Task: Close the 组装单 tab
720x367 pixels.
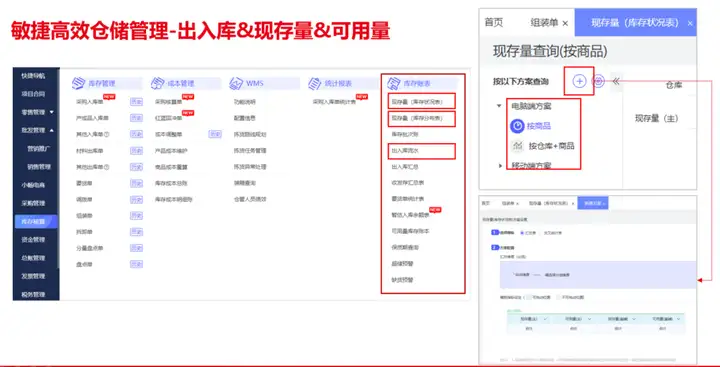Action: 565,23
